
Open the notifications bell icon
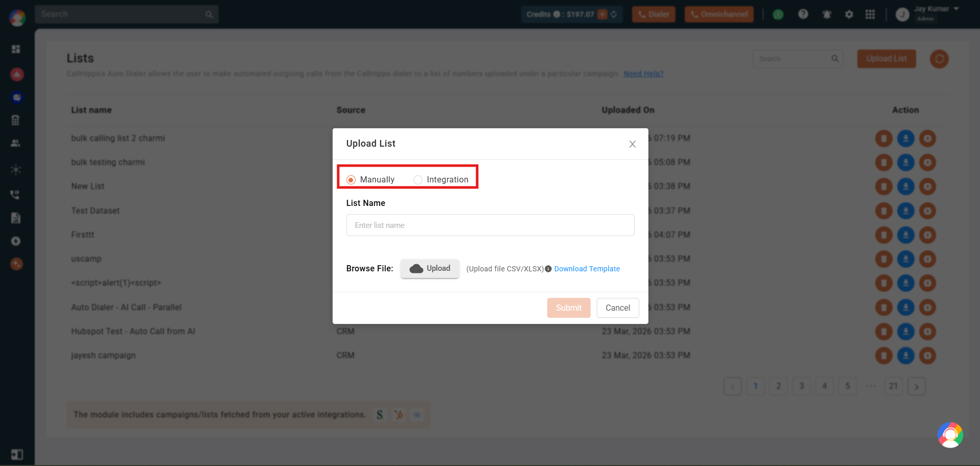(x=827, y=14)
